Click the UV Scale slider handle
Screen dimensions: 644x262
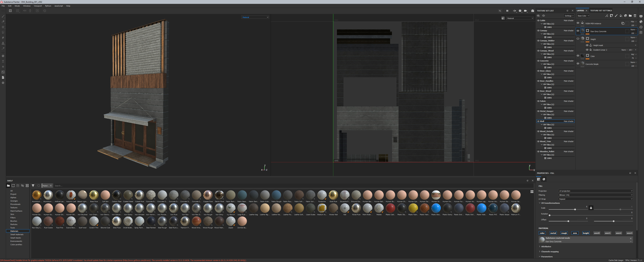[x=575, y=209]
